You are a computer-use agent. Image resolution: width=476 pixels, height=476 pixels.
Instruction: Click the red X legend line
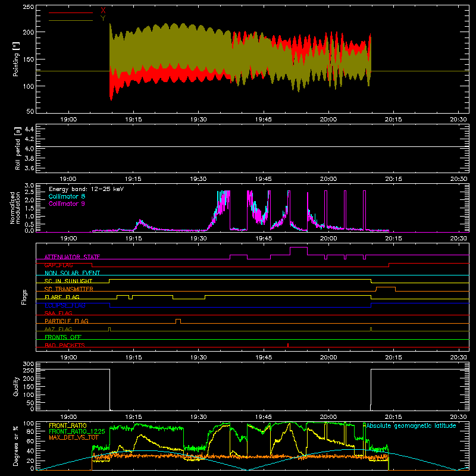[x=71, y=12]
